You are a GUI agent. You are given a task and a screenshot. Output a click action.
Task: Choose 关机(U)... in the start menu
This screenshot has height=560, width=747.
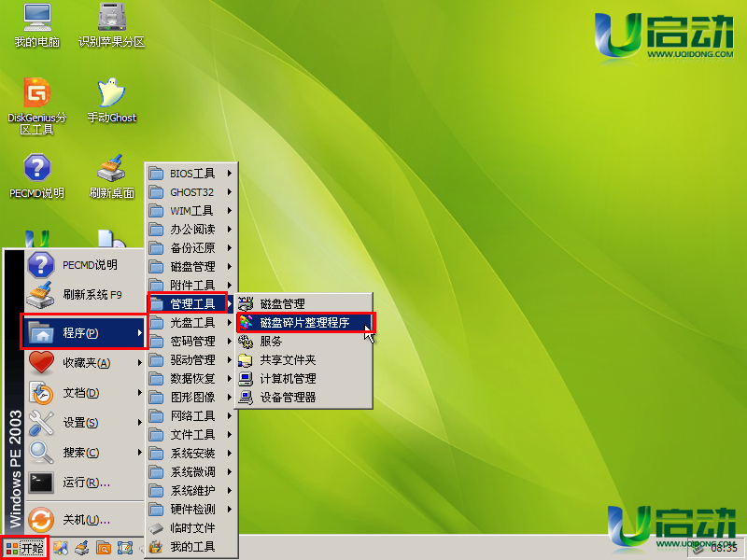84,520
